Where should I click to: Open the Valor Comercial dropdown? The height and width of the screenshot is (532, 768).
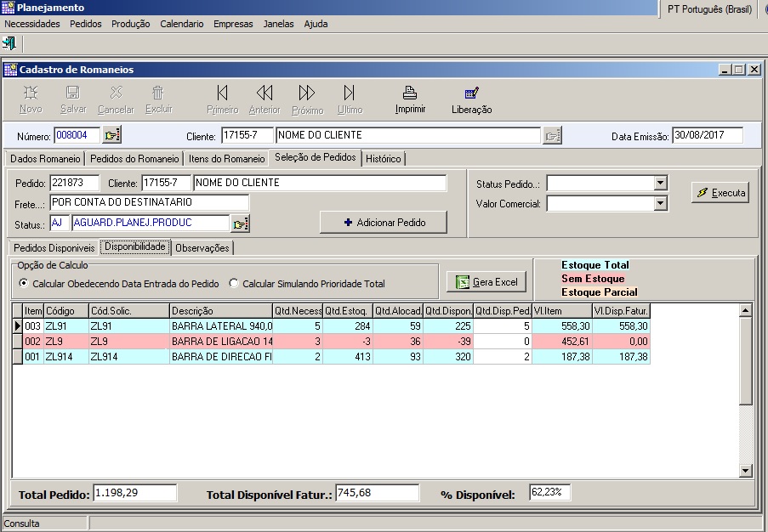(660, 204)
